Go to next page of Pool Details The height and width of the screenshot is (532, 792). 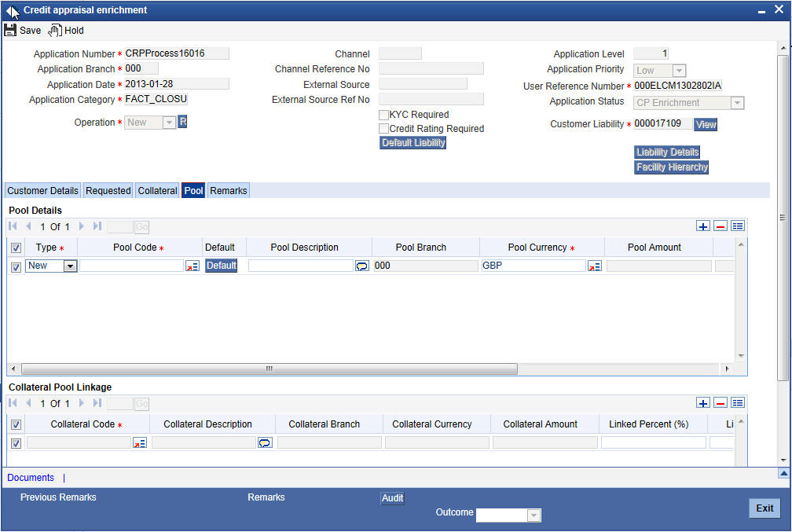tap(82, 226)
